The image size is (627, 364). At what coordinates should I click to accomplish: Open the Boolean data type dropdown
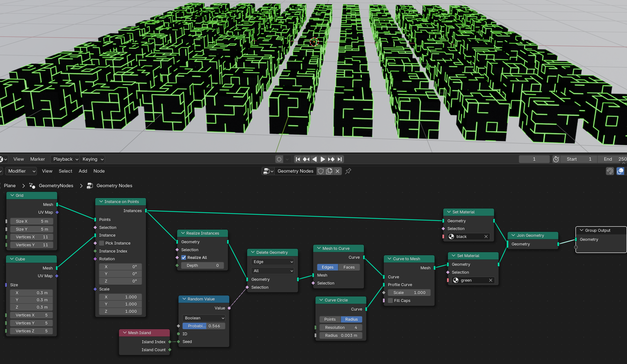204,318
